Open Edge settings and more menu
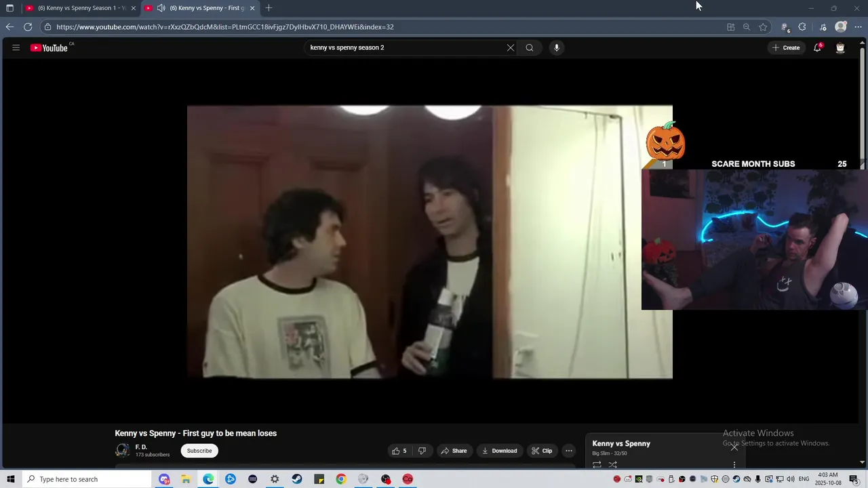This screenshot has width=868, height=488. point(858,27)
